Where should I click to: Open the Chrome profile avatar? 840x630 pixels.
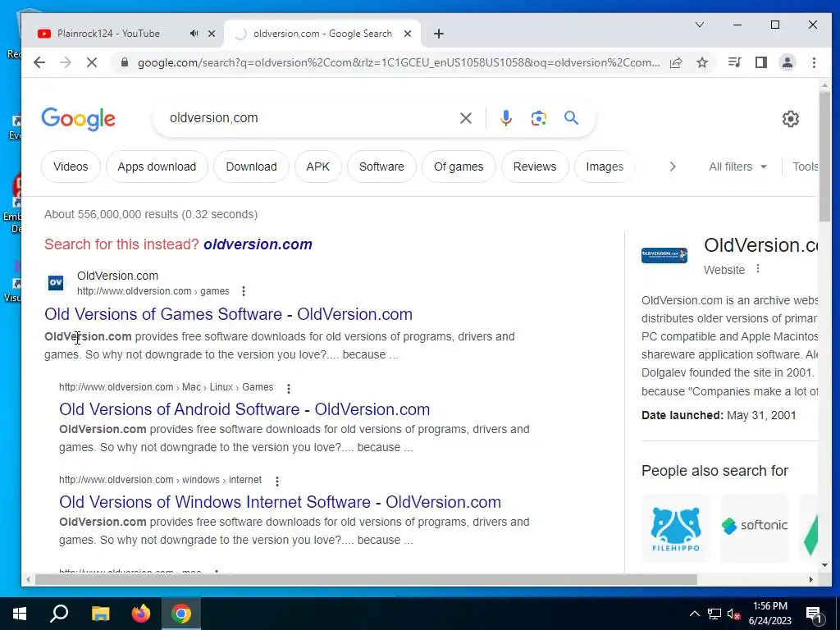coord(787,62)
